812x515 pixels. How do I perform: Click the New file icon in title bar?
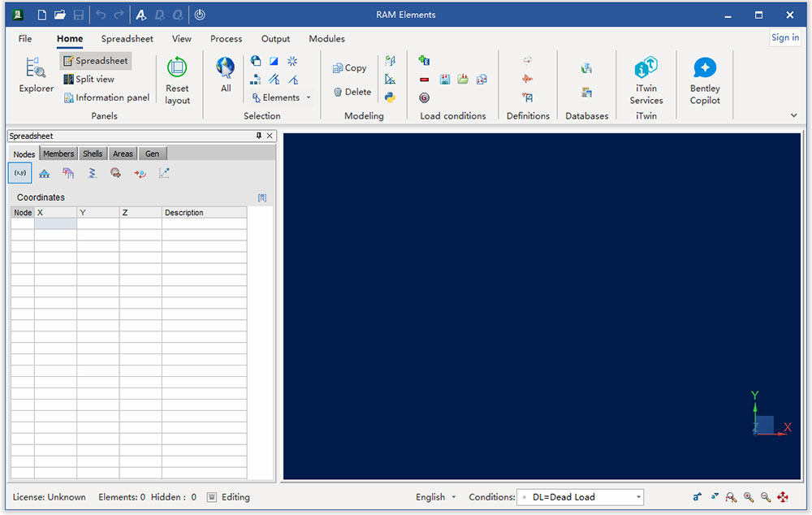click(x=42, y=15)
